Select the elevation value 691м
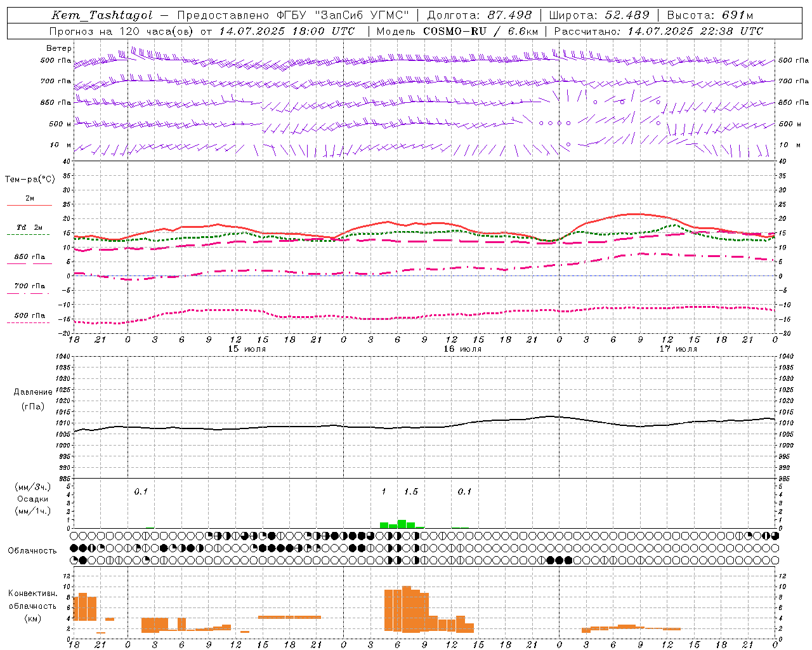 tap(738, 15)
